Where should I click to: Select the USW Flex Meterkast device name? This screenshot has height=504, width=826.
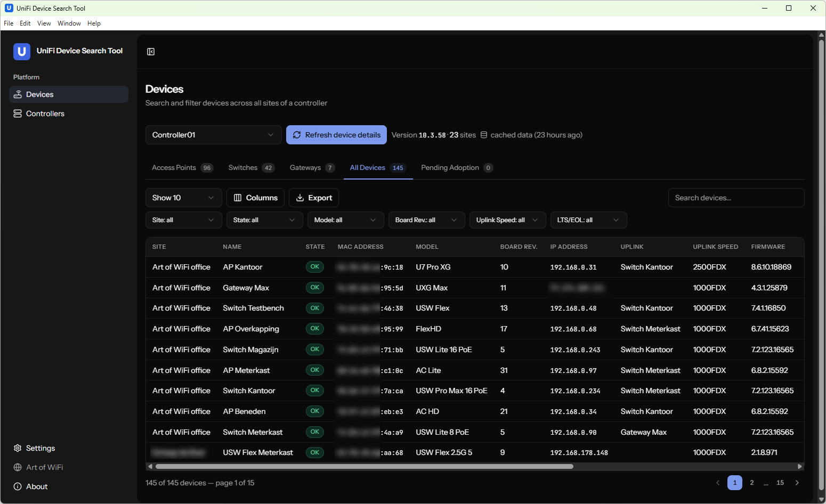pos(258,452)
